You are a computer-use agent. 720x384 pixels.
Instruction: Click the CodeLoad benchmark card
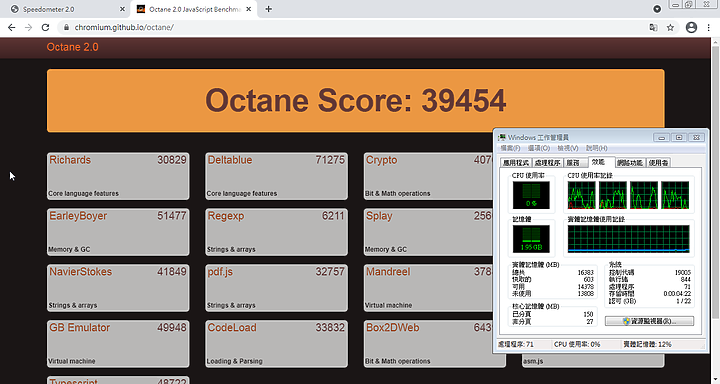[276, 344]
